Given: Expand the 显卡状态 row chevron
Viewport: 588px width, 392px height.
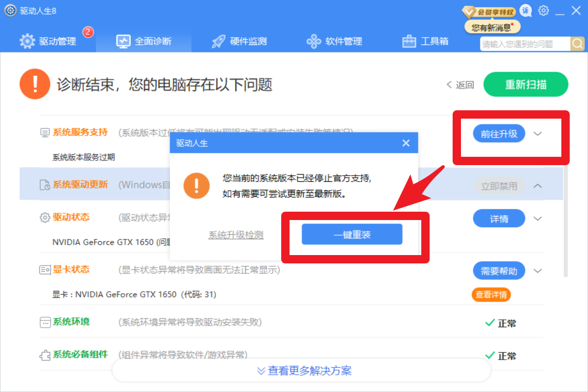Looking at the screenshot, I should (x=538, y=271).
